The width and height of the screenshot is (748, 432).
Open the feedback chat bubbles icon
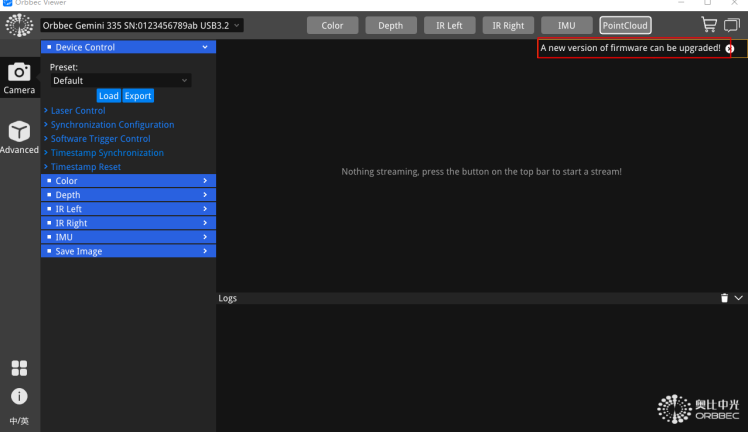pos(732,25)
